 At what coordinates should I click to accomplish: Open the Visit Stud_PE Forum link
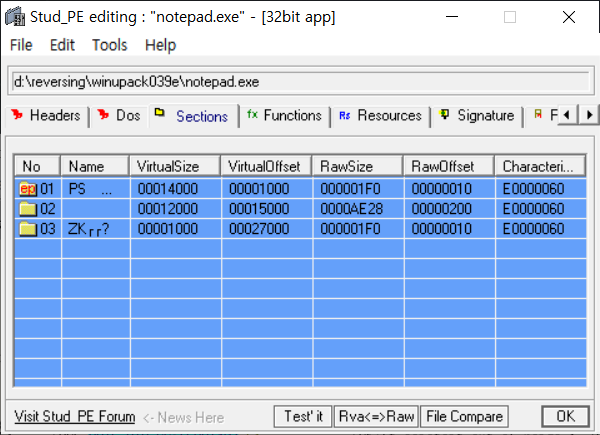(75, 417)
